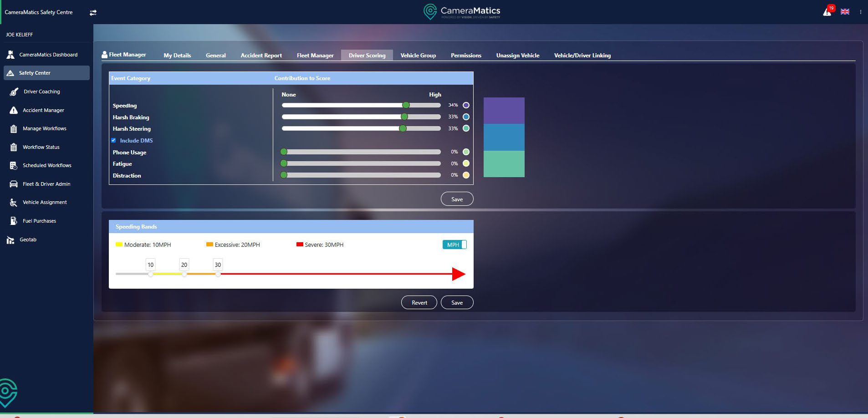
Task: Open the three-dot options menu
Action: tap(860, 12)
